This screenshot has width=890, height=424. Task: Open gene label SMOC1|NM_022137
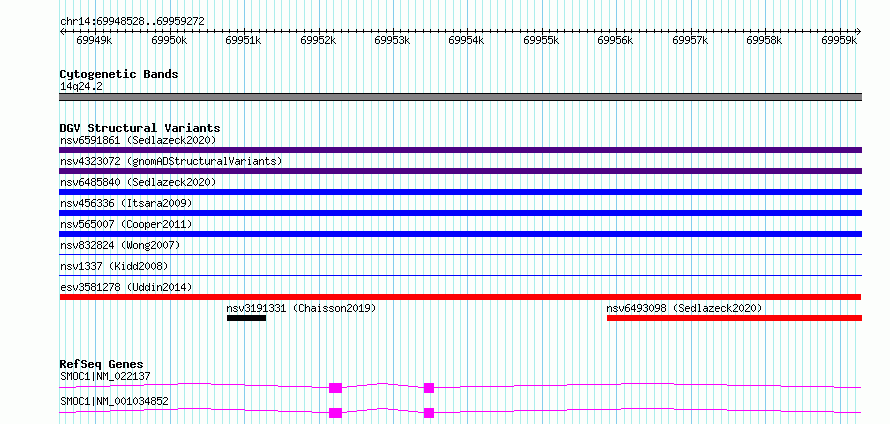(x=105, y=376)
